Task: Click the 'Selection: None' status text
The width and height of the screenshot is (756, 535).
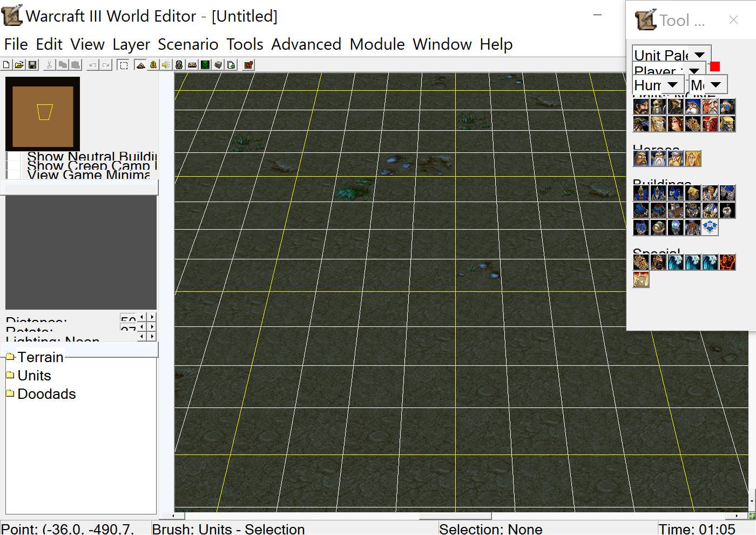Action: tap(491, 529)
